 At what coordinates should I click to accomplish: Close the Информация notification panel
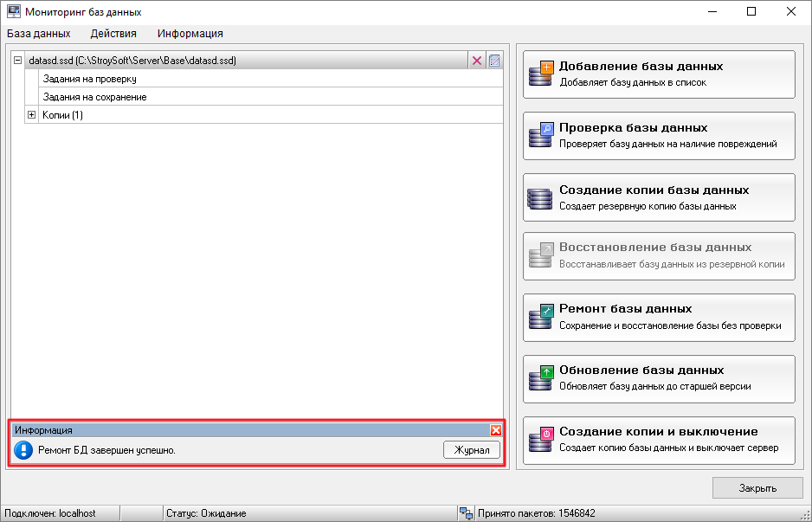click(495, 430)
